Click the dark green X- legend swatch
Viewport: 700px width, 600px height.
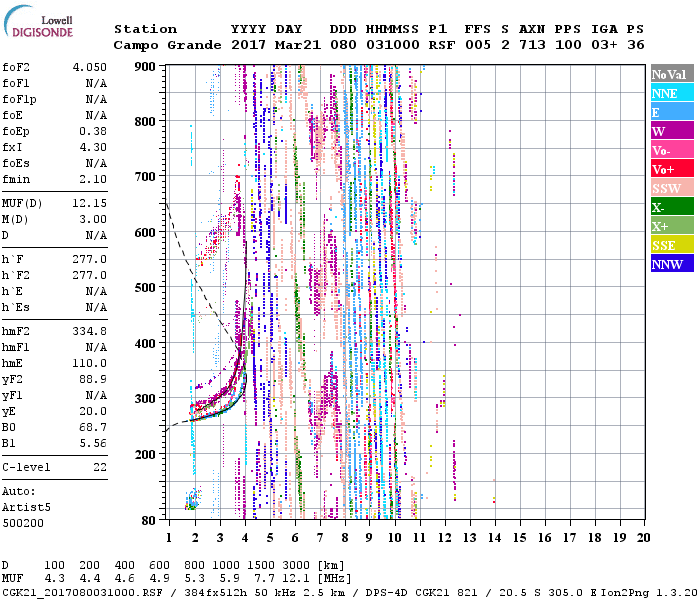click(x=671, y=207)
